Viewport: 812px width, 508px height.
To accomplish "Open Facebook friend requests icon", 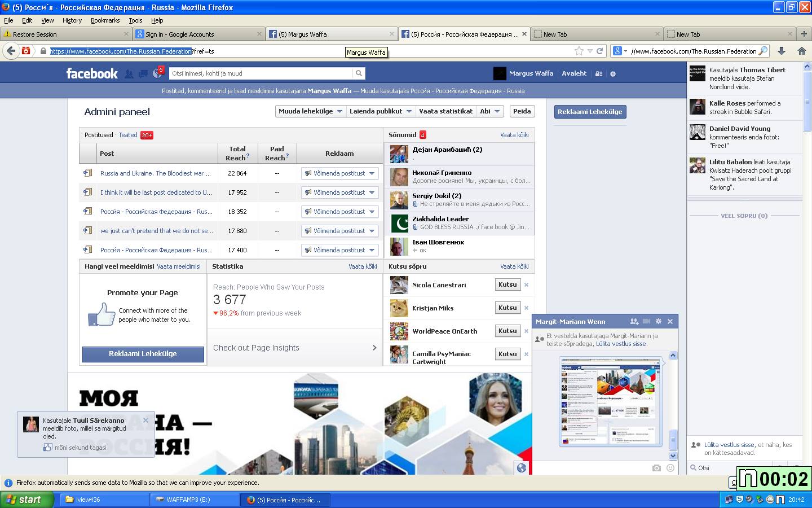I will (x=129, y=73).
